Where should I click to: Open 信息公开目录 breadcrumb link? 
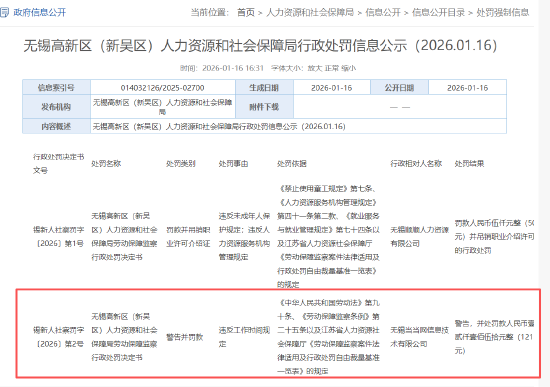click(x=438, y=13)
